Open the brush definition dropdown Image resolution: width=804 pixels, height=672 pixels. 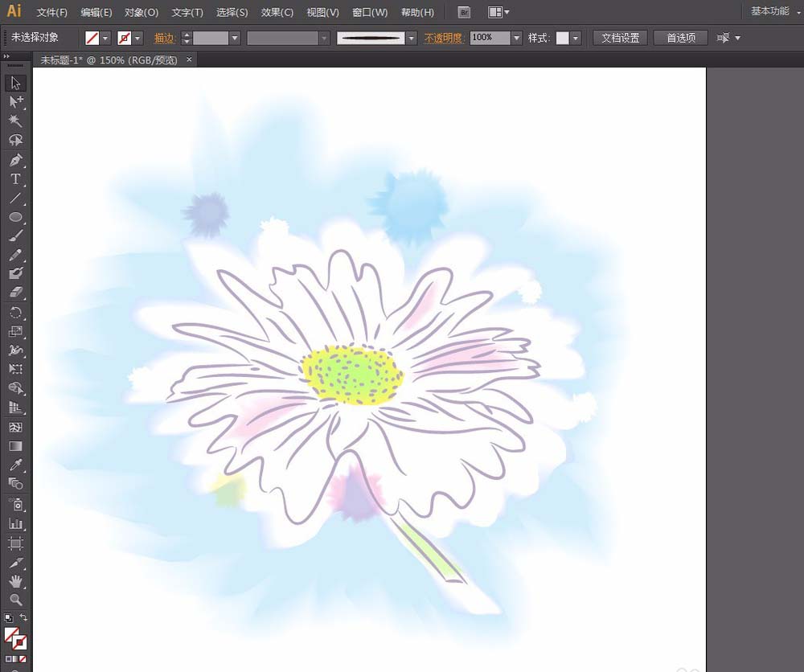412,38
